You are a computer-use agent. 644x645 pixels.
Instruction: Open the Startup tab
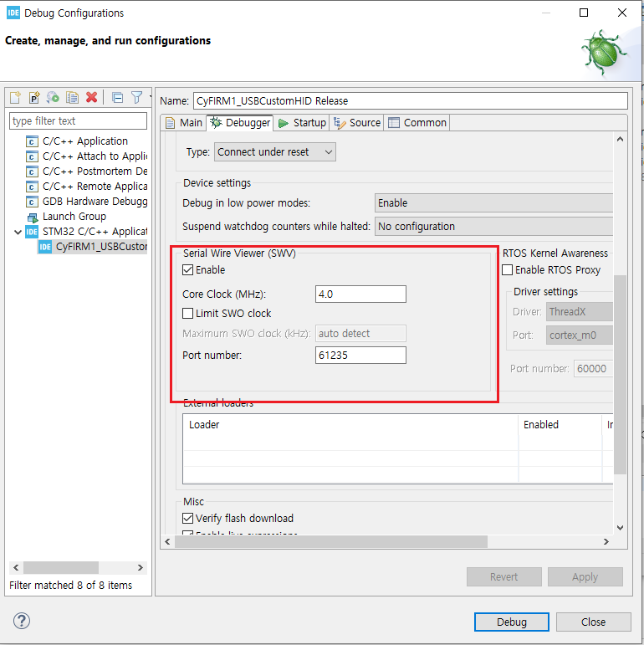(x=302, y=123)
